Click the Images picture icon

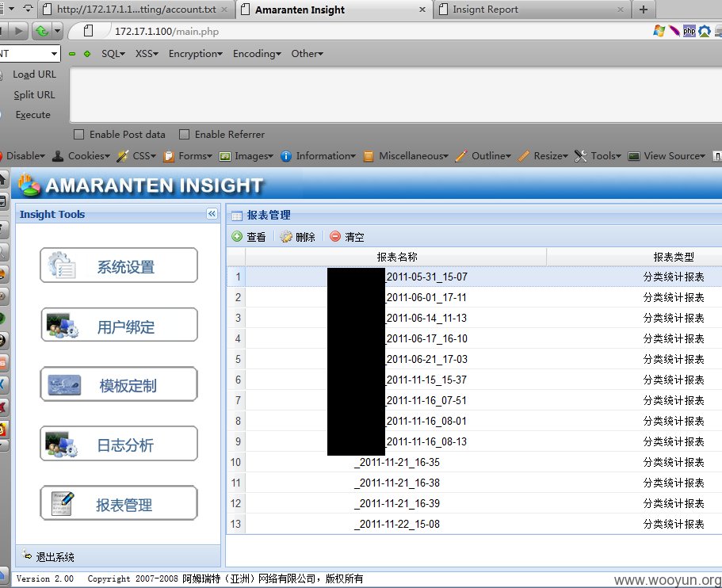tap(225, 156)
